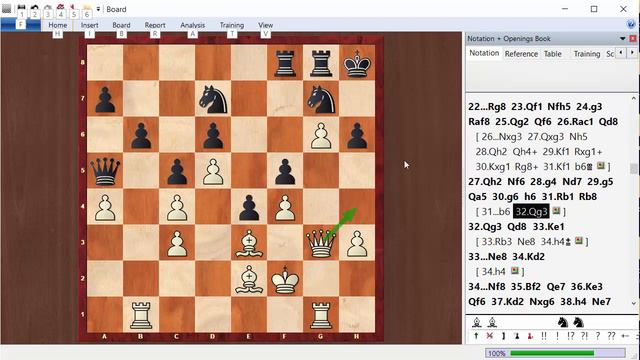Screen dimensions: 640x360
Task: Click notation scrollbar up arrow
Action: point(633,98)
